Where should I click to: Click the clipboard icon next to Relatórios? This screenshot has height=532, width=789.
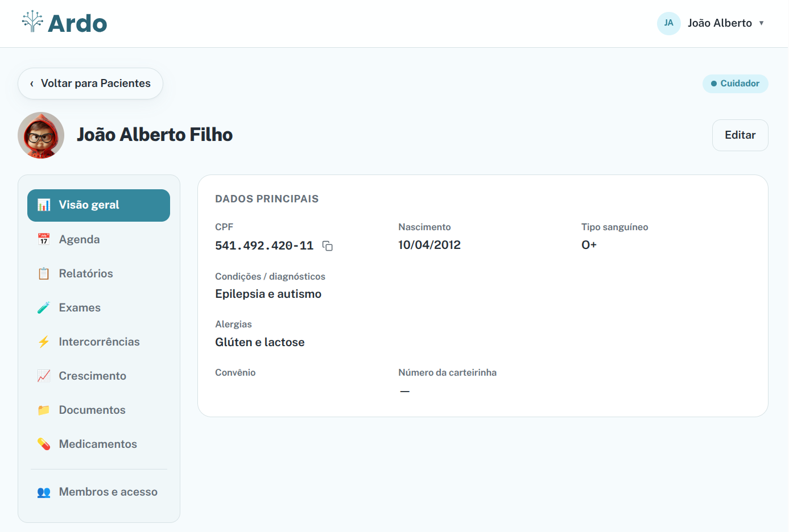[x=44, y=273]
